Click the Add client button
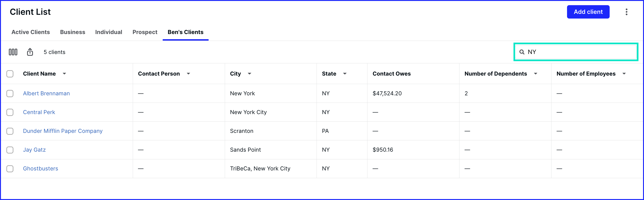The height and width of the screenshot is (200, 644). 588,12
